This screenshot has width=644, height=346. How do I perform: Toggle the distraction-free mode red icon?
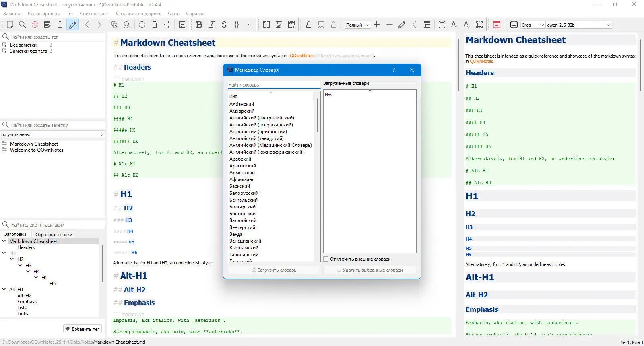point(497,25)
